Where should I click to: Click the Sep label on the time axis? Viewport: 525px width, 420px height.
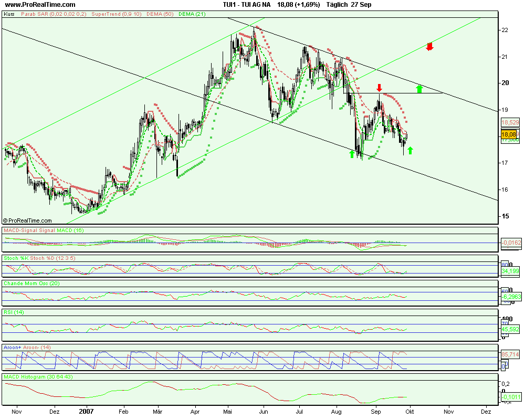point(376,412)
